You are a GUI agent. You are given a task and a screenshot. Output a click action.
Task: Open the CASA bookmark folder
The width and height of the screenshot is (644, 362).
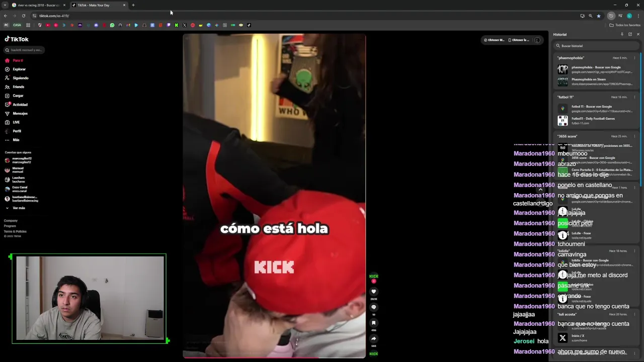[x=17, y=25]
